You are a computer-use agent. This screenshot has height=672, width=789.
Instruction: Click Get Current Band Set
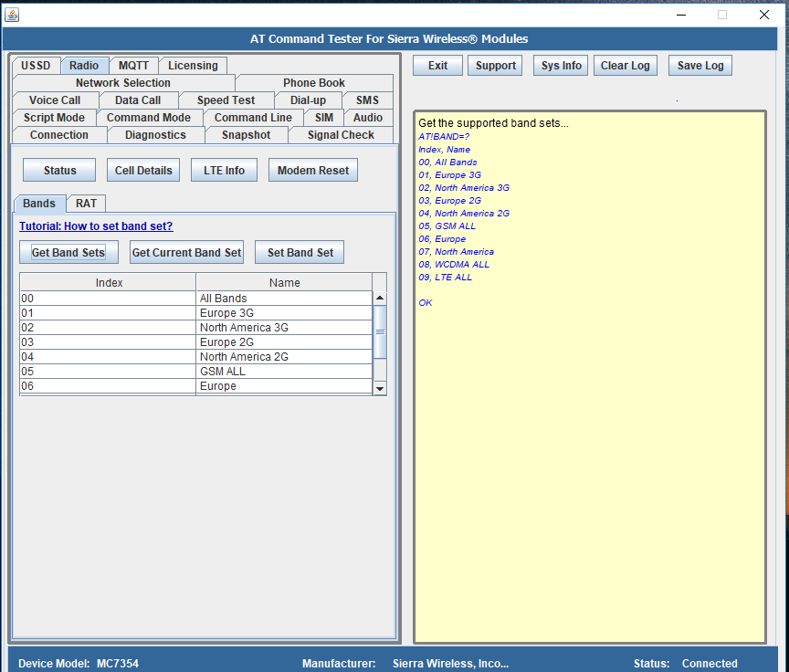pos(186,253)
